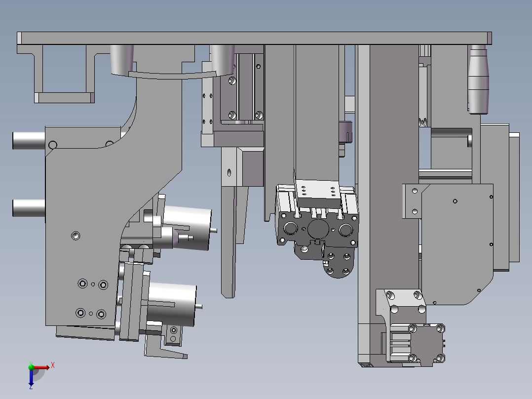Select the L-shaped hook beneath the left assembly
Viewport: 532px width, 399px height.
coord(163,347)
